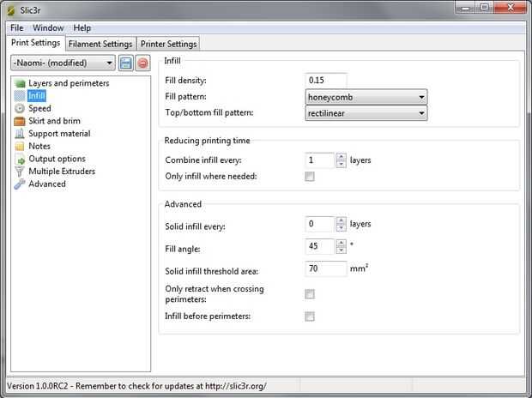Viewport: 532px width, 398px height.
Task: Click the Multiple Extruders funnel icon
Action: point(20,172)
